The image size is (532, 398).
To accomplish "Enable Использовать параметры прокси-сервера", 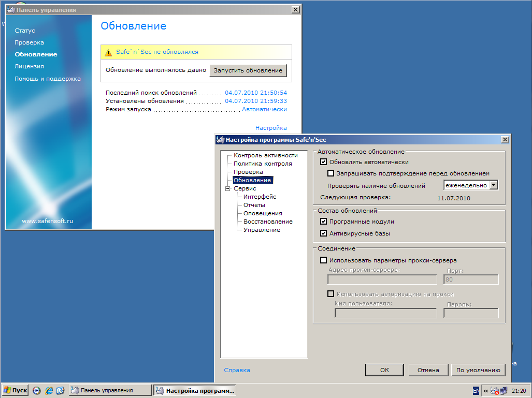I will coord(324,260).
